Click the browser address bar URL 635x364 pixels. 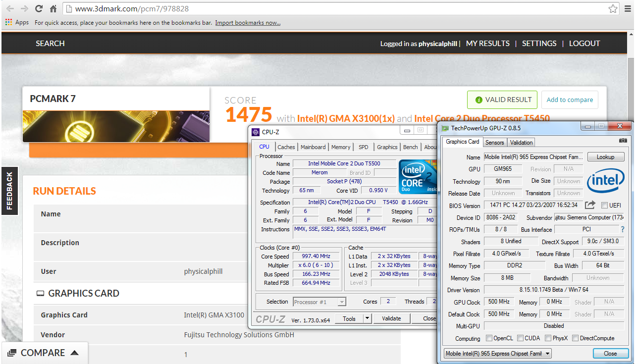click(132, 9)
